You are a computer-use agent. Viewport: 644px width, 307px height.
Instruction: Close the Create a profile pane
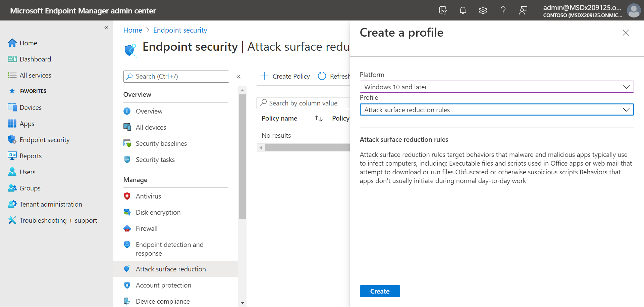pos(626,33)
